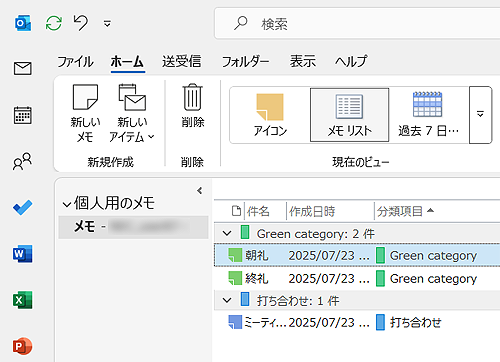The height and width of the screenshot is (362, 500).
Task: Choose the 過去 7 日 view
Action: (428, 115)
